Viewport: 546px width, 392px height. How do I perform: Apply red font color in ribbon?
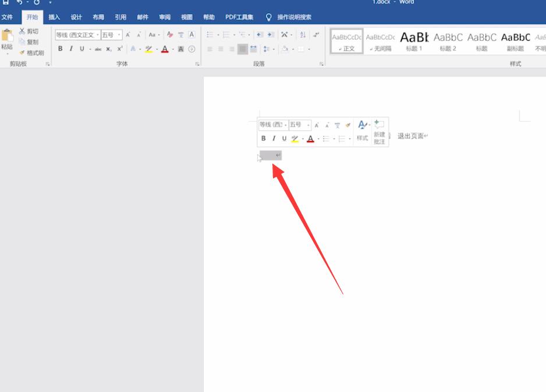(165, 49)
